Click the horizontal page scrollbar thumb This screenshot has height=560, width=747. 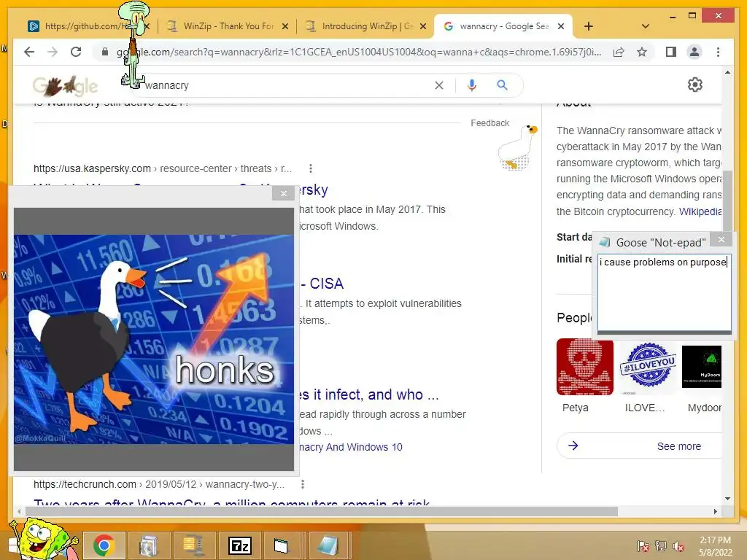click(x=322, y=511)
